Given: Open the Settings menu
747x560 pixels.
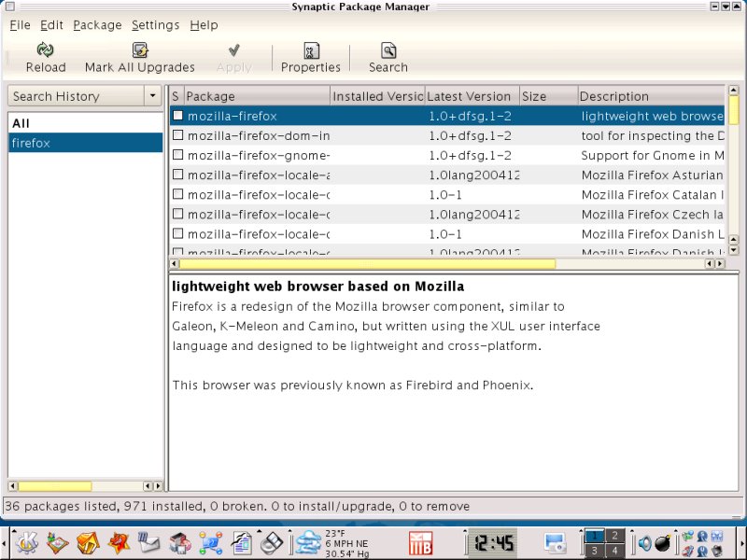Looking at the screenshot, I should coord(155,24).
